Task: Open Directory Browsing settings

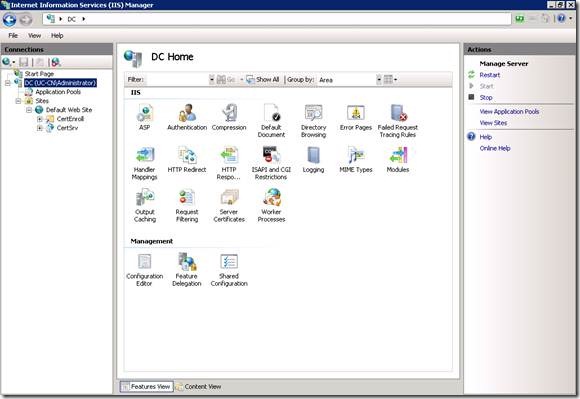Action: coord(313,121)
